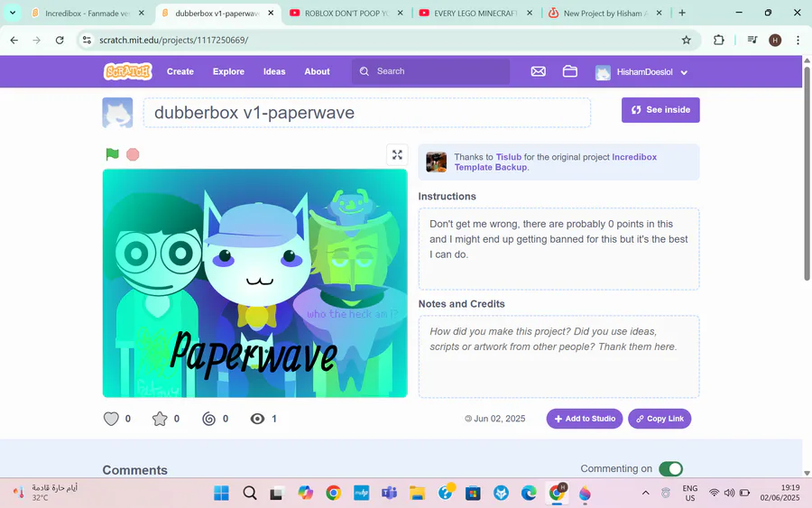Screen dimensions: 812x508
Task: Click the remix spiral count icon
Action: point(208,419)
